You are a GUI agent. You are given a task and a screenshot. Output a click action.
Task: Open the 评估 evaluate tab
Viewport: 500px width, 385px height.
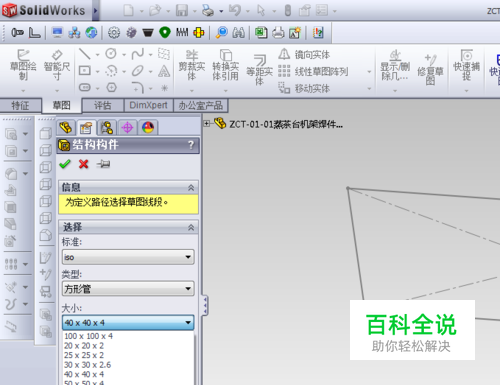pos(103,106)
